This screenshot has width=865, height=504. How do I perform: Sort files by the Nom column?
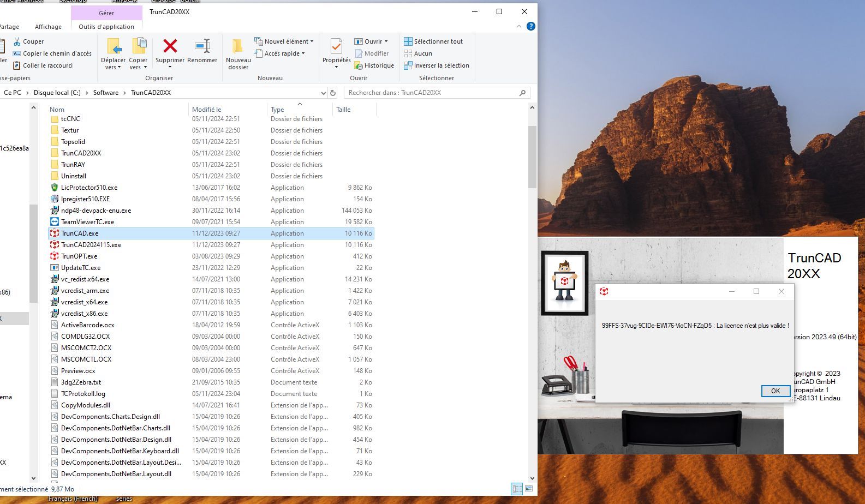(x=57, y=110)
